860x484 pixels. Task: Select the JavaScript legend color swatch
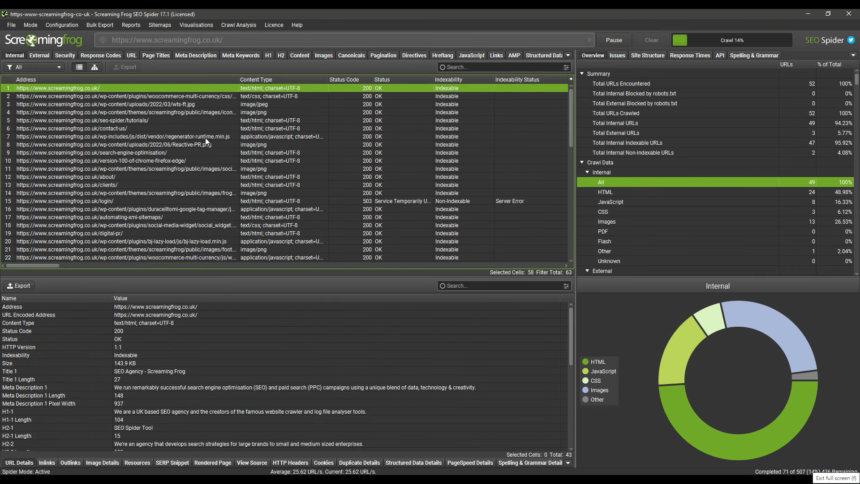pos(585,371)
